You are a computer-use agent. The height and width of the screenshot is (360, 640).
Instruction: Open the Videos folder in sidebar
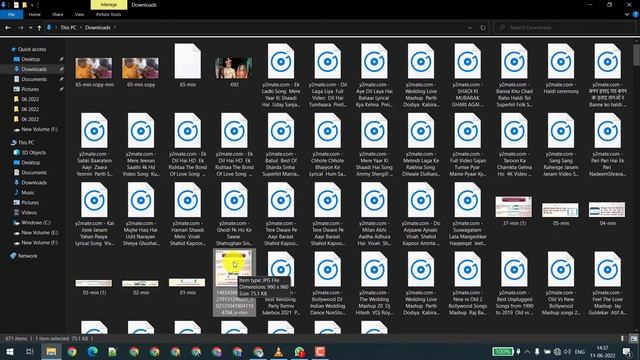pyautogui.click(x=29, y=213)
